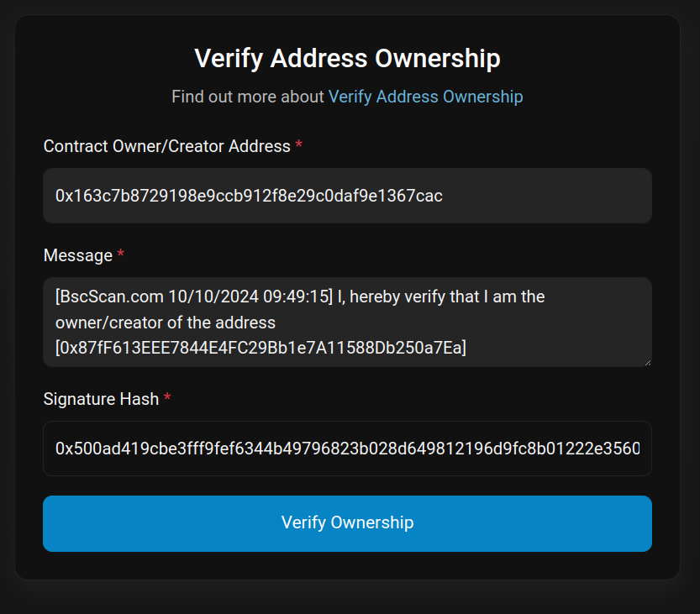This screenshot has height=614, width=700.
Task: Focus the Signature Hash input field
Action: pyautogui.click(x=347, y=449)
